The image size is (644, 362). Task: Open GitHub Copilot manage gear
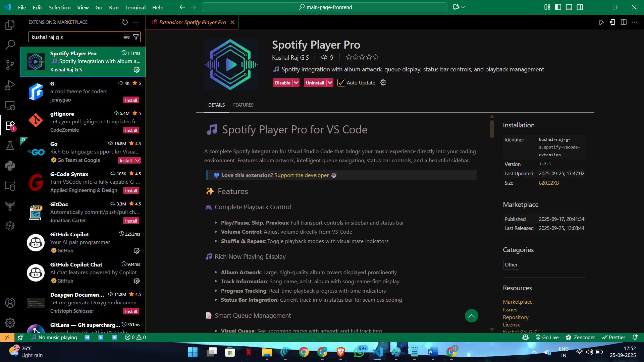137,251
